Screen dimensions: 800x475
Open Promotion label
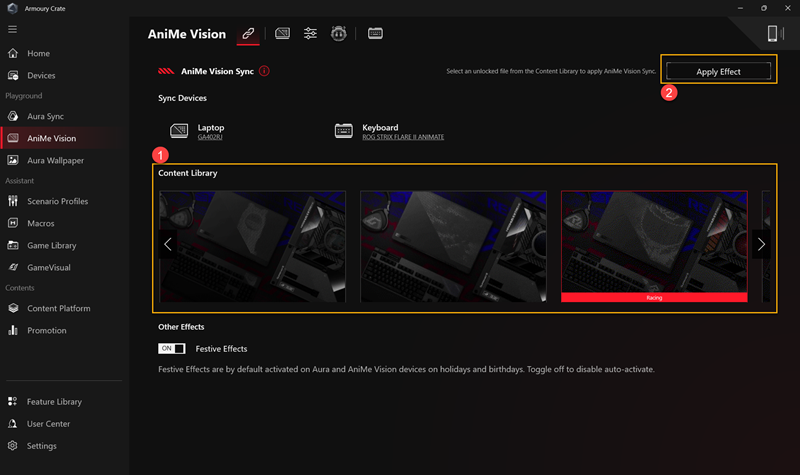pyautogui.click(x=47, y=331)
